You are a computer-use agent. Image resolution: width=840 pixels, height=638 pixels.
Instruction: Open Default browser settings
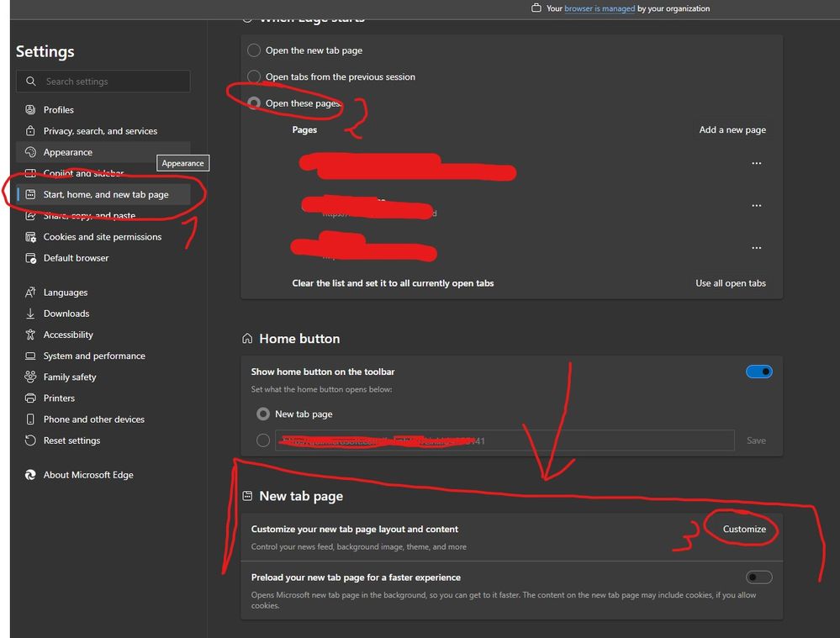[x=103, y=258]
